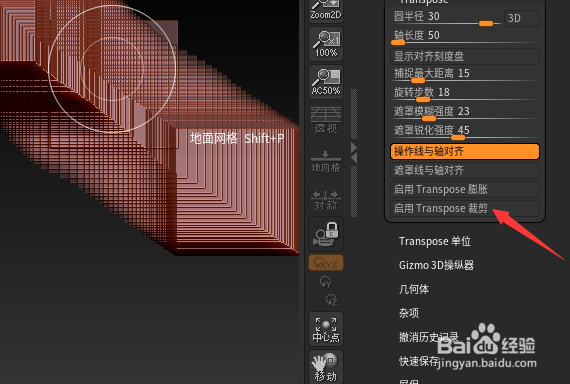
Task: Adjust the 遮罩模糊强度 23 slider
Action: (x=465, y=113)
